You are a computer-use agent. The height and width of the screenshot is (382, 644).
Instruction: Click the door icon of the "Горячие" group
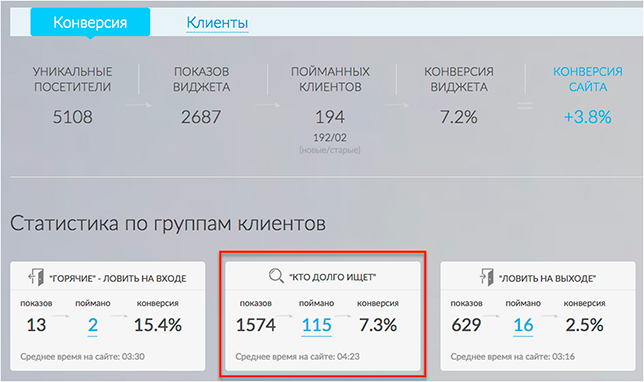(x=36, y=277)
